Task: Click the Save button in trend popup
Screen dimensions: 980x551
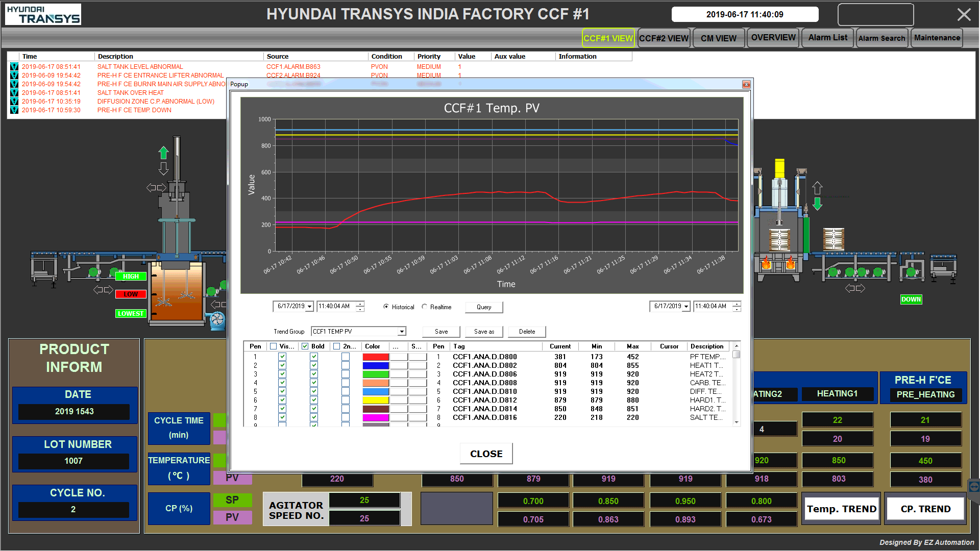Action: [441, 332]
